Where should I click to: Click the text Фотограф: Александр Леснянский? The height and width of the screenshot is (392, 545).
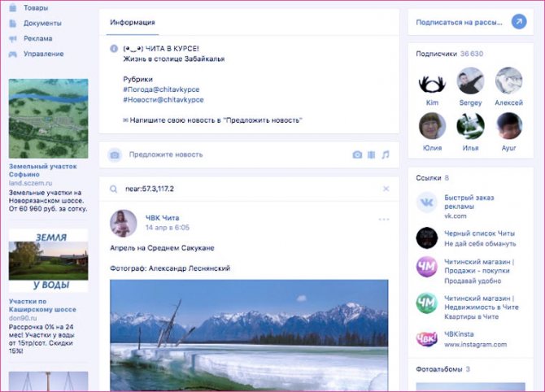click(170, 268)
